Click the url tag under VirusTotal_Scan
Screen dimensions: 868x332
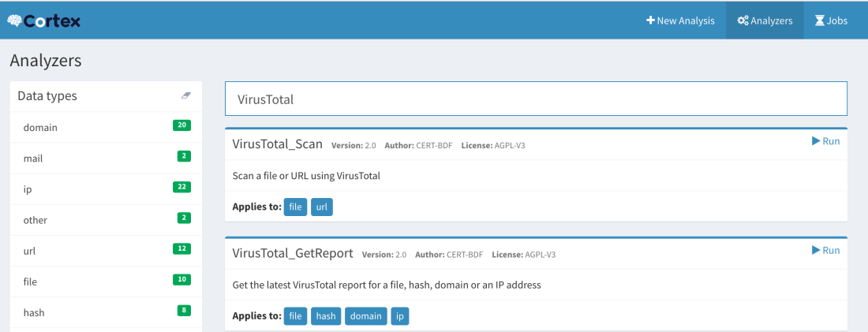[321, 207]
